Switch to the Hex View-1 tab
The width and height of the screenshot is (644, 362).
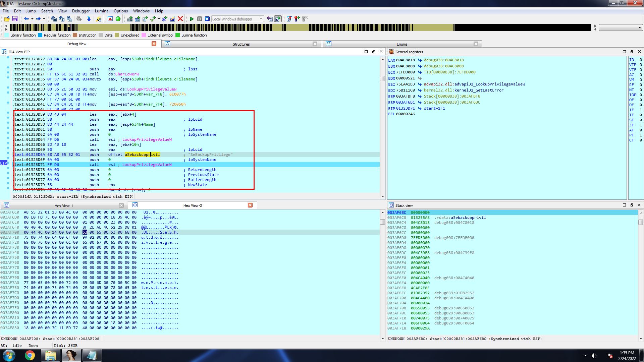point(64,205)
